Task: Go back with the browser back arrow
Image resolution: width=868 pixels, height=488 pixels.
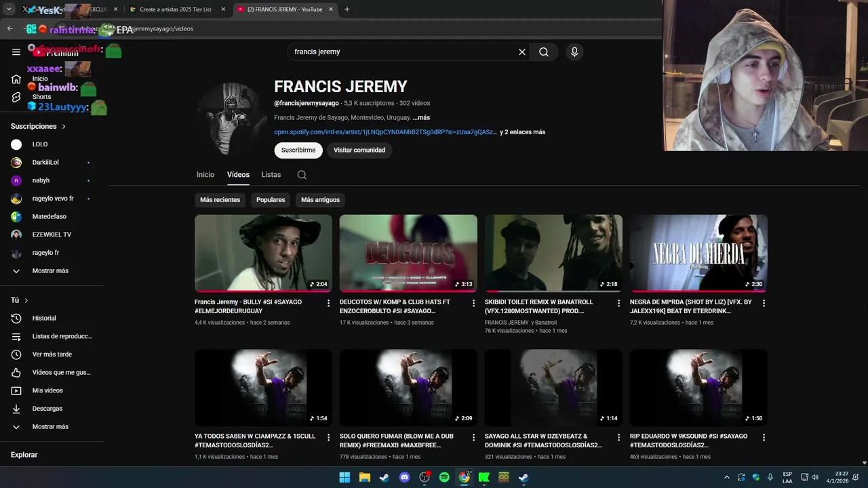Action: [x=9, y=28]
